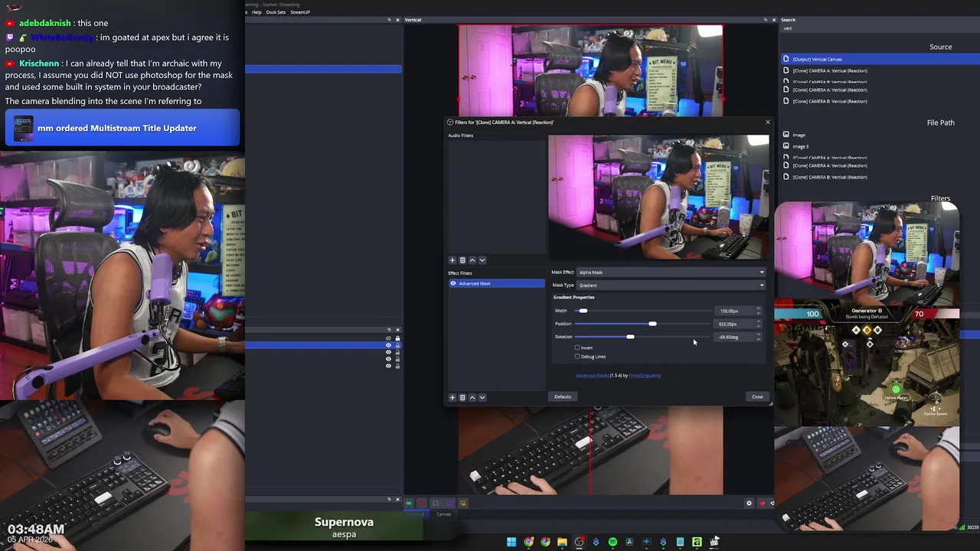Screen dimensions: 980x551
Task: Open settings gear in the bottom toolbar
Action: coord(749,503)
